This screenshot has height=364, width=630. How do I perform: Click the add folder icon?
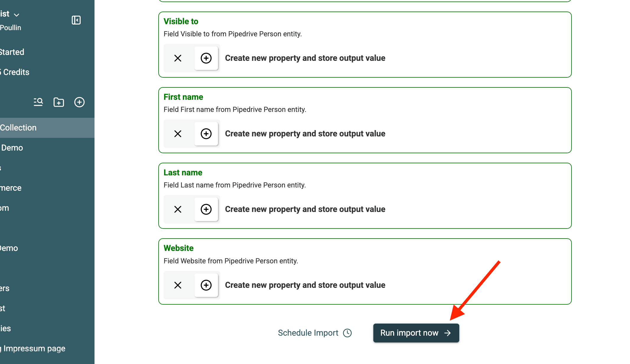pyautogui.click(x=59, y=102)
